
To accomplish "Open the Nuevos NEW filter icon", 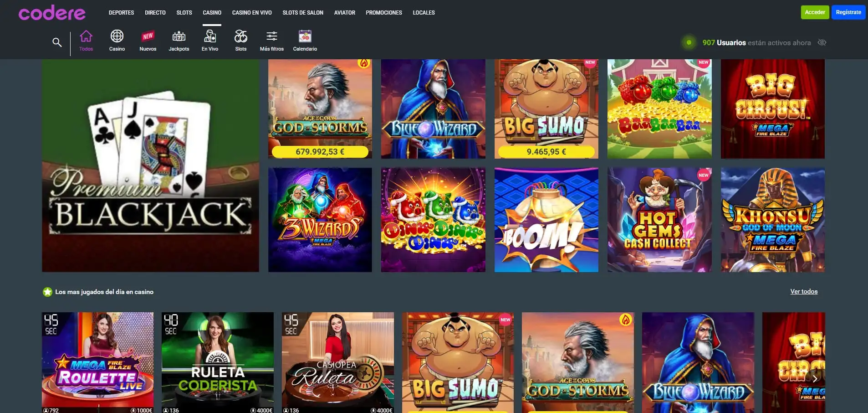I will pos(148,36).
